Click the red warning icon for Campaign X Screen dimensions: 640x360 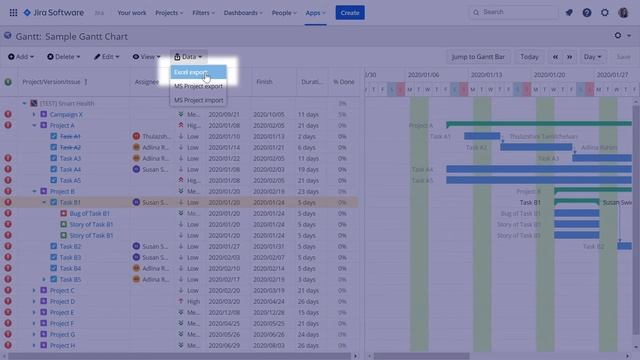8,114
